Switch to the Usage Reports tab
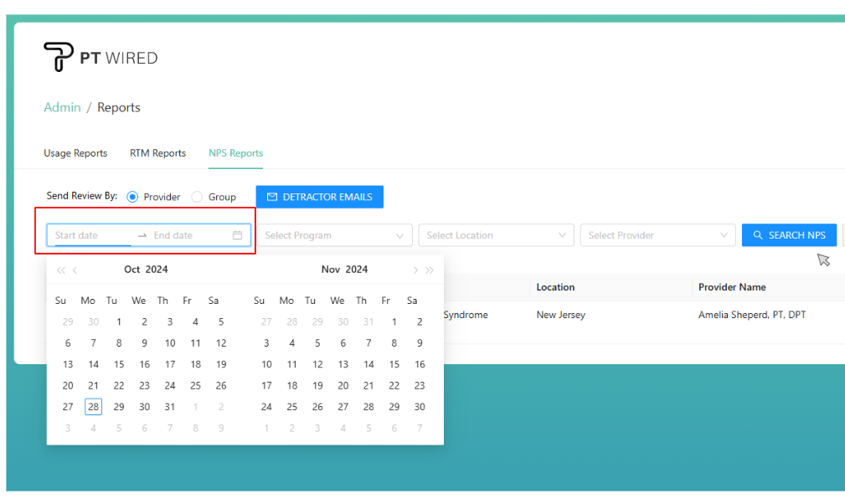The height and width of the screenshot is (504, 845). tap(75, 153)
